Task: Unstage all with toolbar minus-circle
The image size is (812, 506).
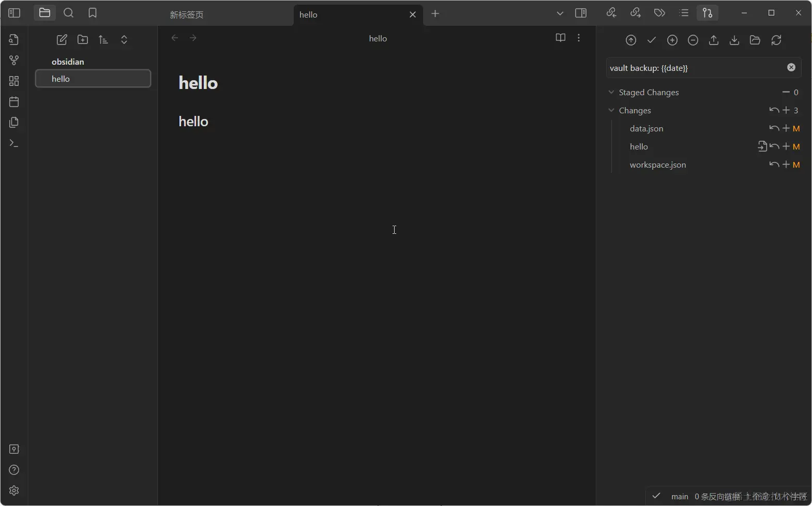Action: pyautogui.click(x=693, y=40)
